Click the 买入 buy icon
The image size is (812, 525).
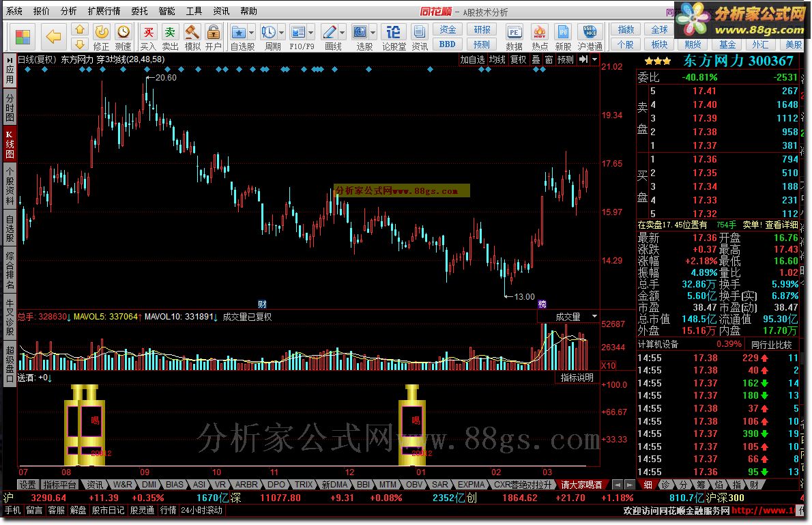pos(148,38)
